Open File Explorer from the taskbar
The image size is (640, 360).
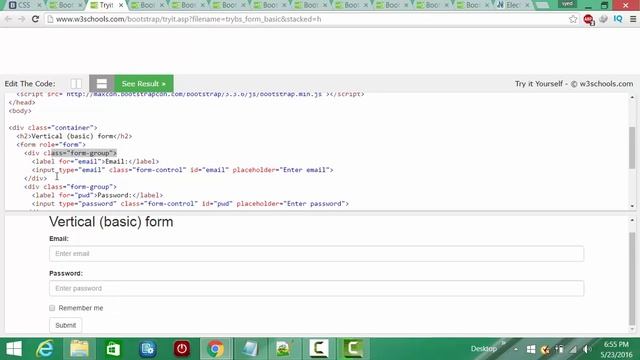click(79, 349)
